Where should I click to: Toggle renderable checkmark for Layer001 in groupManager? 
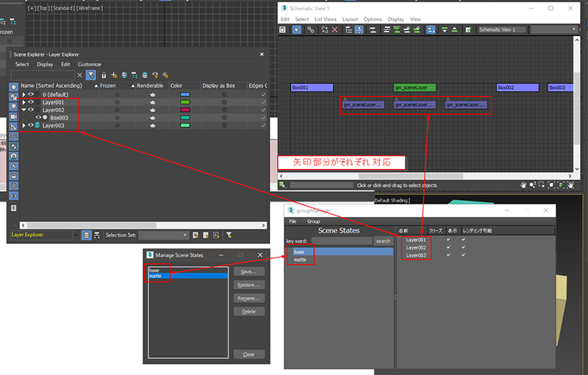point(463,240)
